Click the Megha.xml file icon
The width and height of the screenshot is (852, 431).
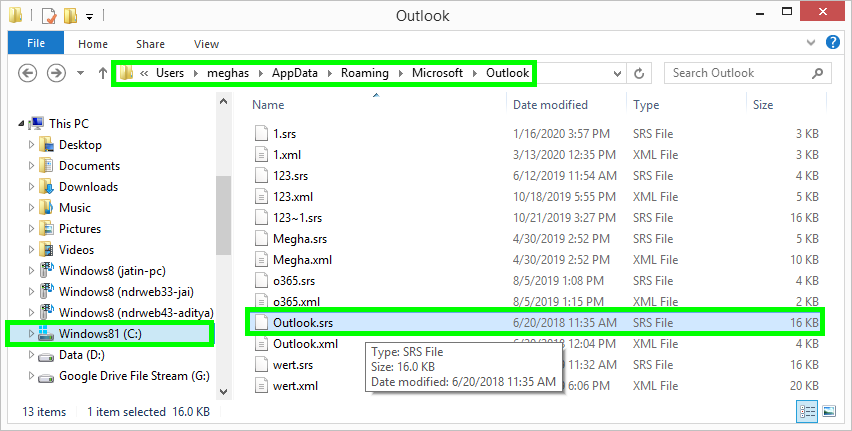click(262, 260)
